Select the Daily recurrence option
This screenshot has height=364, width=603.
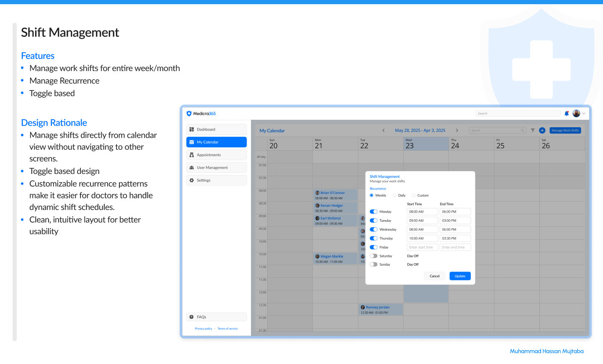coord(394,195)
